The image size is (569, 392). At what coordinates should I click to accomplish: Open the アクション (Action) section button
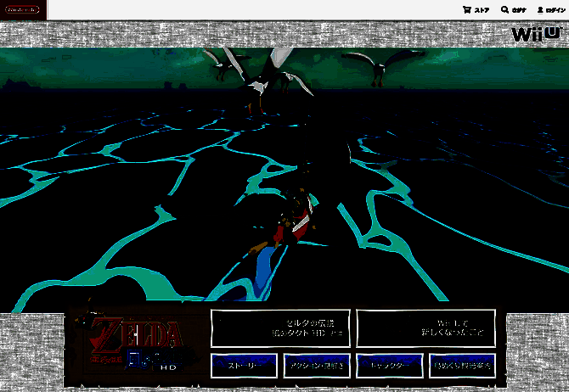point(316,366)
